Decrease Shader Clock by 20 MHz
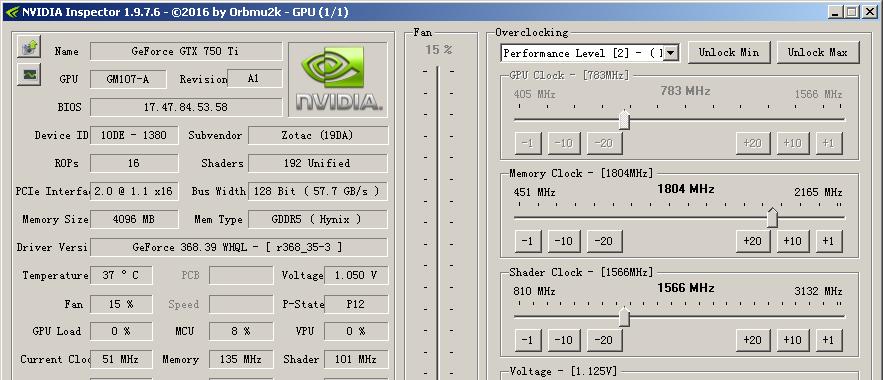Viewport: 883px width, 380px height. click(604, 340)
